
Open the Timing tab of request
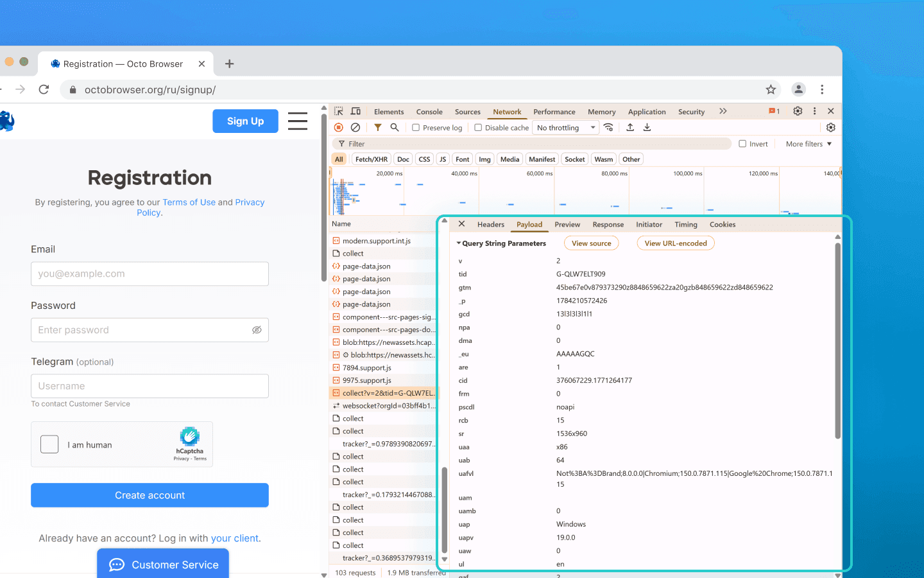[x=686, y=224]
